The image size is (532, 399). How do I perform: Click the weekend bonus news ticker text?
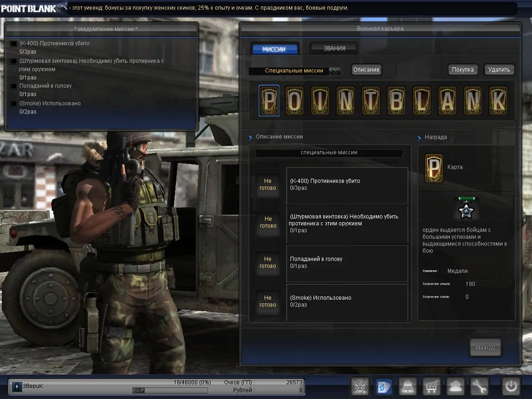pyautogui.click(x=210, y=7)
